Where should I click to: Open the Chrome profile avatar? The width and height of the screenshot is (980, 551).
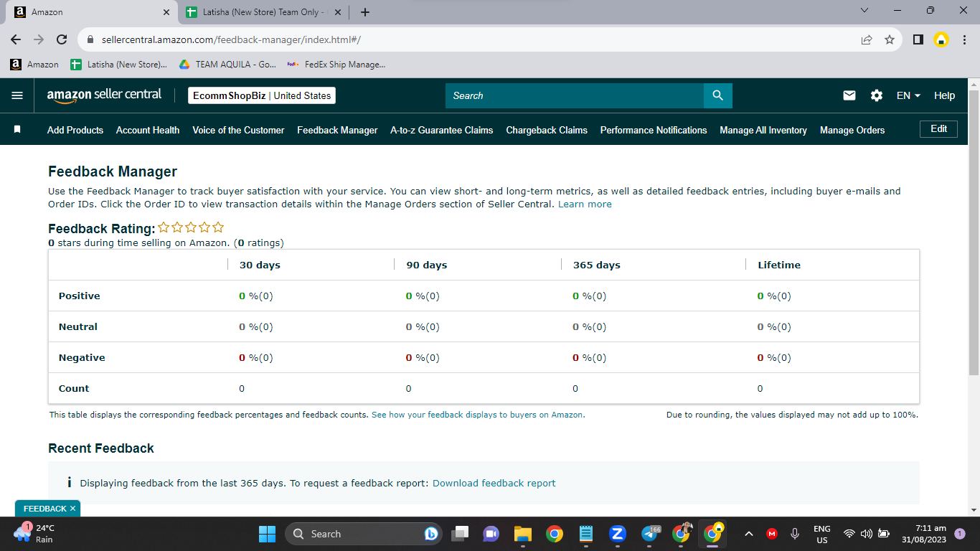point(941,40)
